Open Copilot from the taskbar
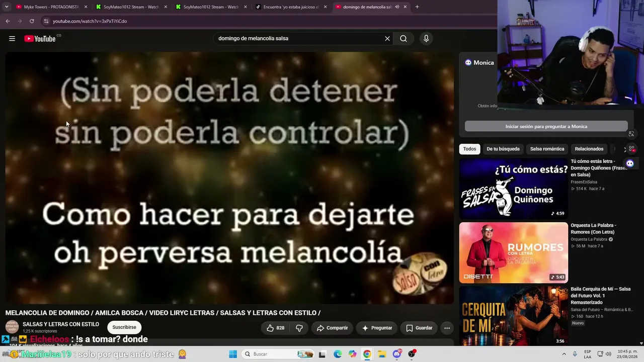Image resolution: width=644 pixels, height=362 pixels. pos(352,354)
